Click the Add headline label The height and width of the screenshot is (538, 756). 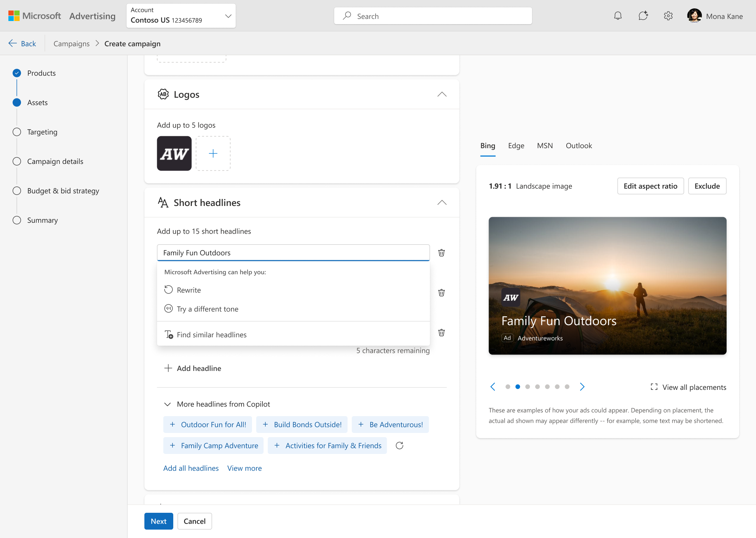pos(199,368)
